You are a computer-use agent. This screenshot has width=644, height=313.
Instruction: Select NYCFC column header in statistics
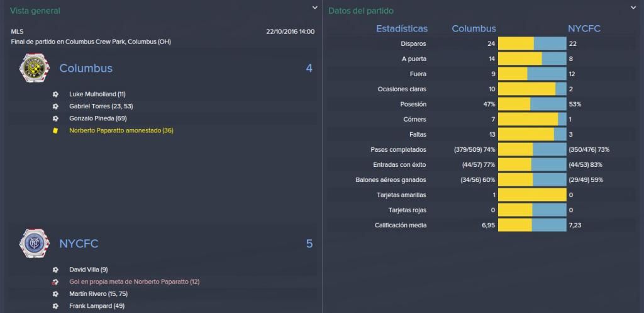point(584,29)
